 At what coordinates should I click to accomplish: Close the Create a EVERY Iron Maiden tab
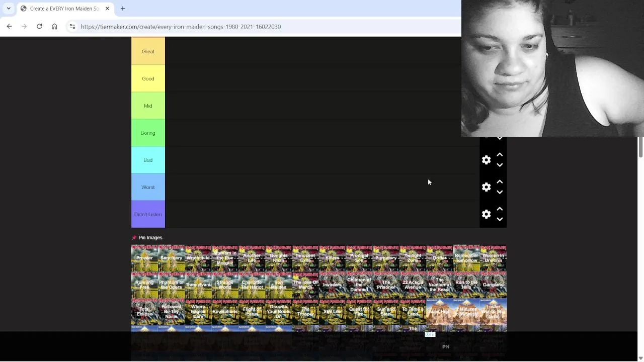(x=107, y=9)
